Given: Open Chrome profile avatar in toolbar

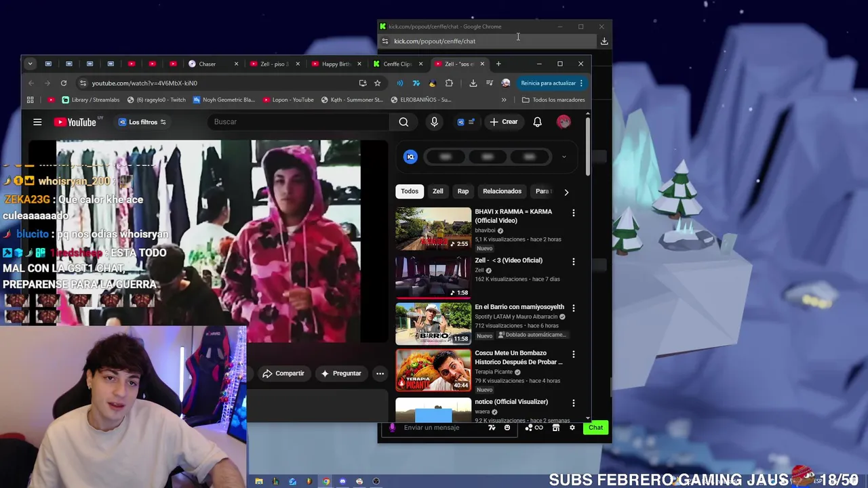Looking at the screenshot, I should pos(506,83).
